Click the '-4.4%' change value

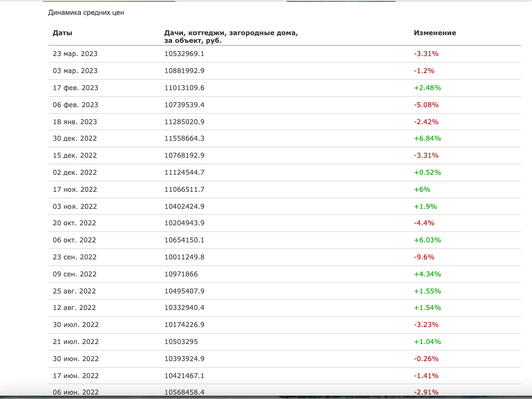pos(424,223)
